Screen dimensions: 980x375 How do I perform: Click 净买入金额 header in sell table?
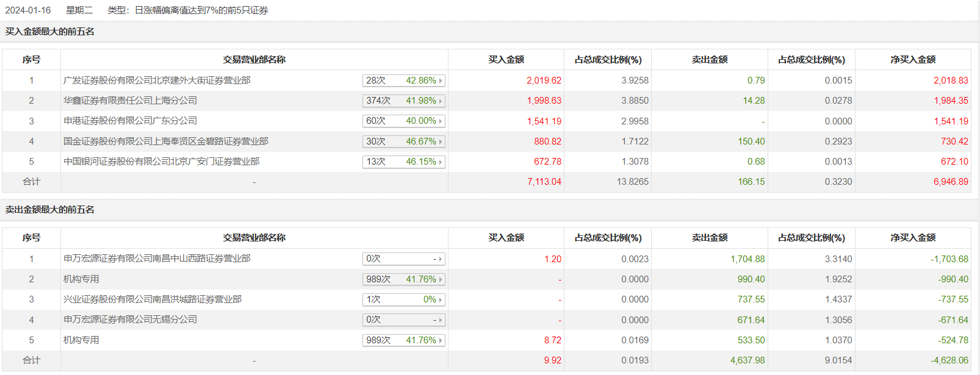pos(912,238)
